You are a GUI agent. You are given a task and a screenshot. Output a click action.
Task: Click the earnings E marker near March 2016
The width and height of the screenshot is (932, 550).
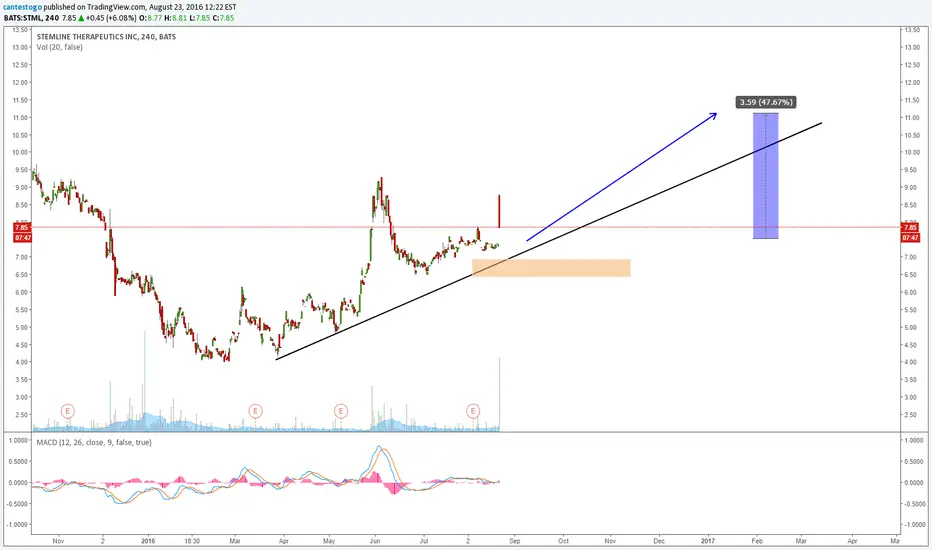255,411
